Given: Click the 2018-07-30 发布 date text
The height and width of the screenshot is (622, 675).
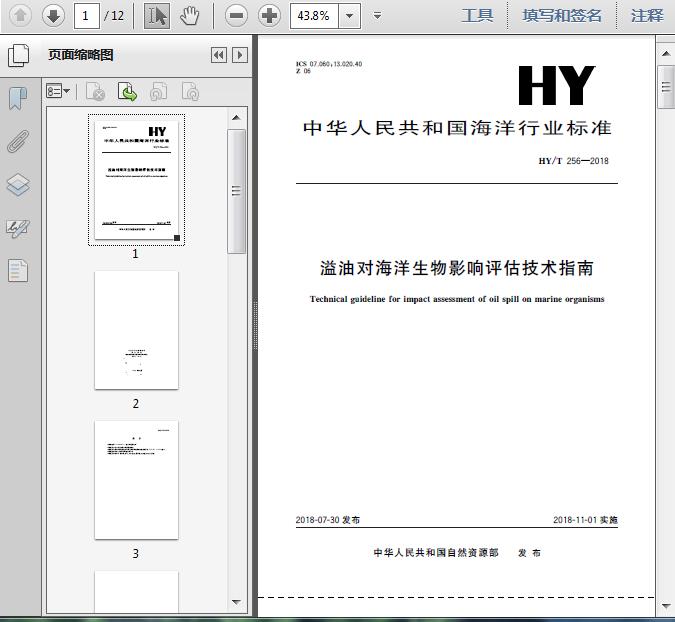Looking at the screenshot, I should coord(328,520).
